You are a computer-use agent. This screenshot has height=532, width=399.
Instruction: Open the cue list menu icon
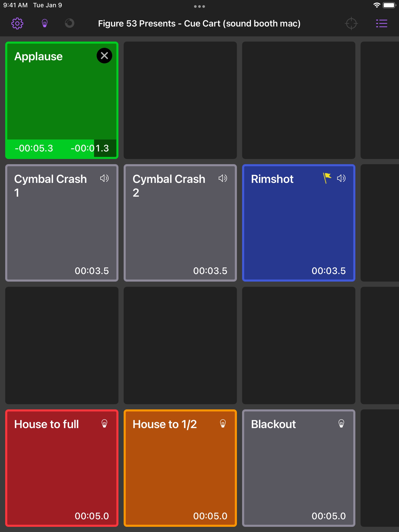pos(382,23)
